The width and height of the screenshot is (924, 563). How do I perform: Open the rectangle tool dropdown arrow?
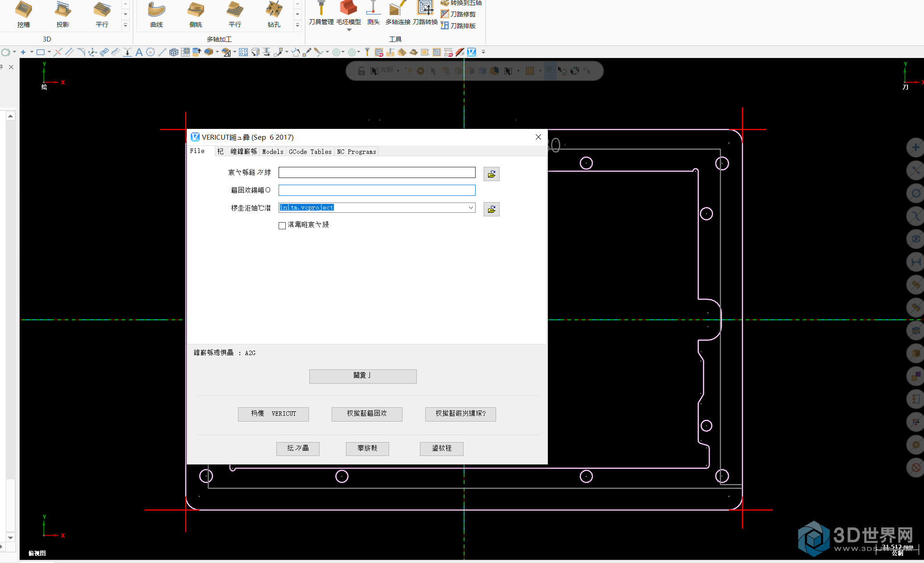pyautogui.click(x=49, y=52)
